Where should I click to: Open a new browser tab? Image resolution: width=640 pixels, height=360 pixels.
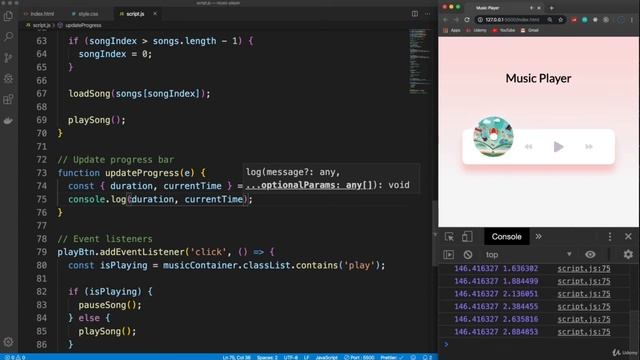(x=551, y=8)
